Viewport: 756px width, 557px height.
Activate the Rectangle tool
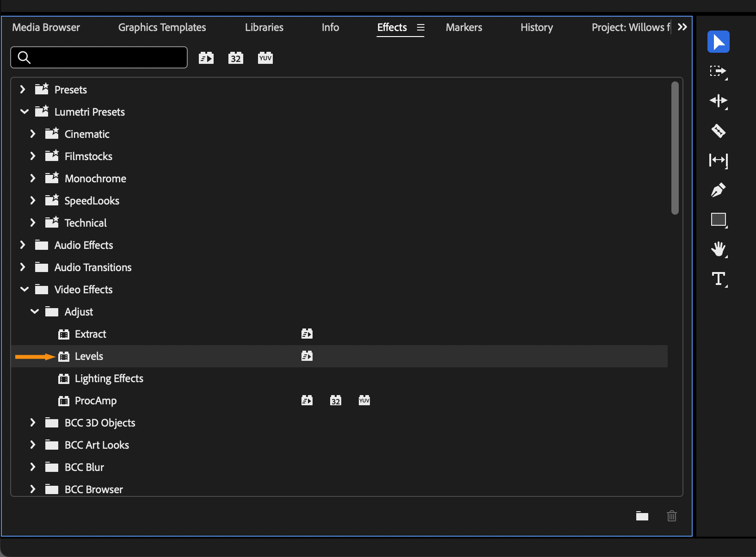[x=718, y=220]
